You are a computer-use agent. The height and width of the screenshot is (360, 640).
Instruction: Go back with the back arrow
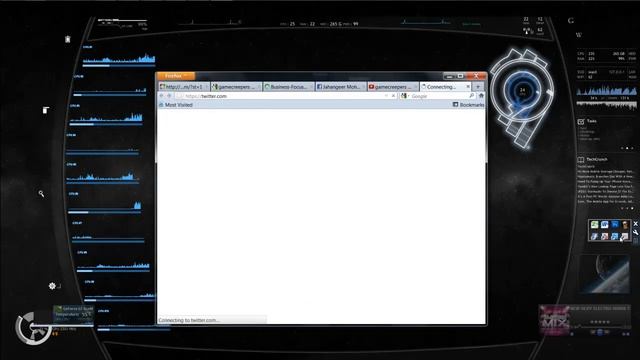(162, 96)
